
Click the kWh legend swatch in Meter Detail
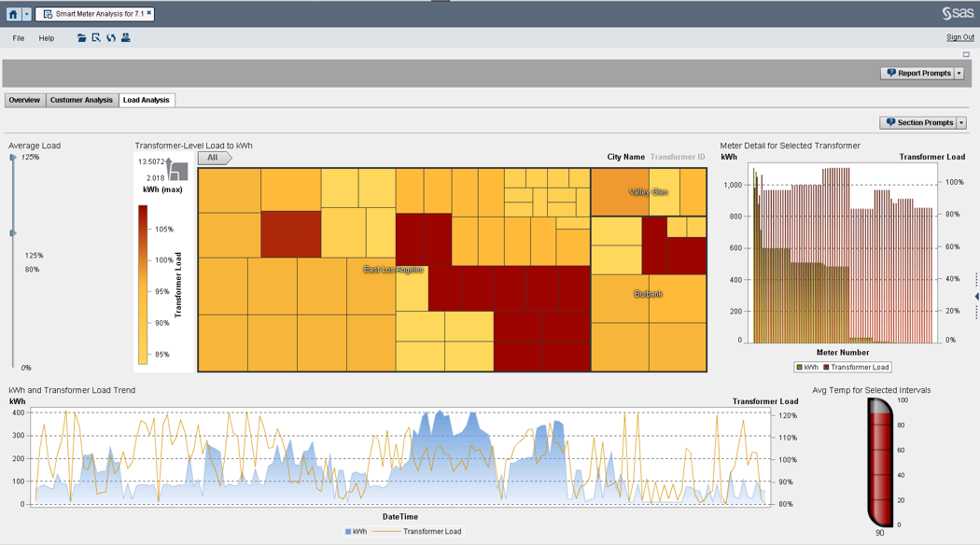click(x=799, y=368)
